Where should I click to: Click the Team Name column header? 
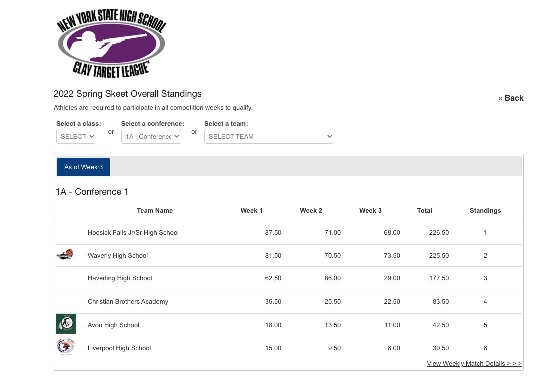click(155, 211)
